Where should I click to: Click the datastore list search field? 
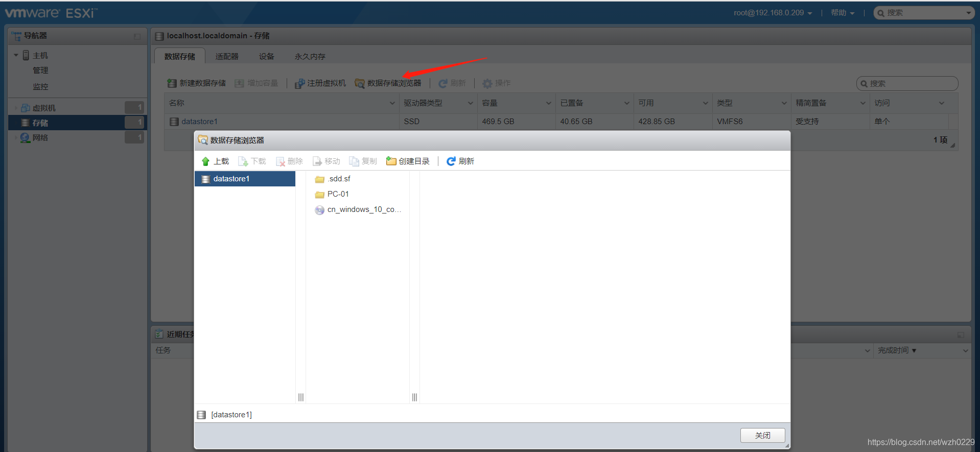click(907, 83)
